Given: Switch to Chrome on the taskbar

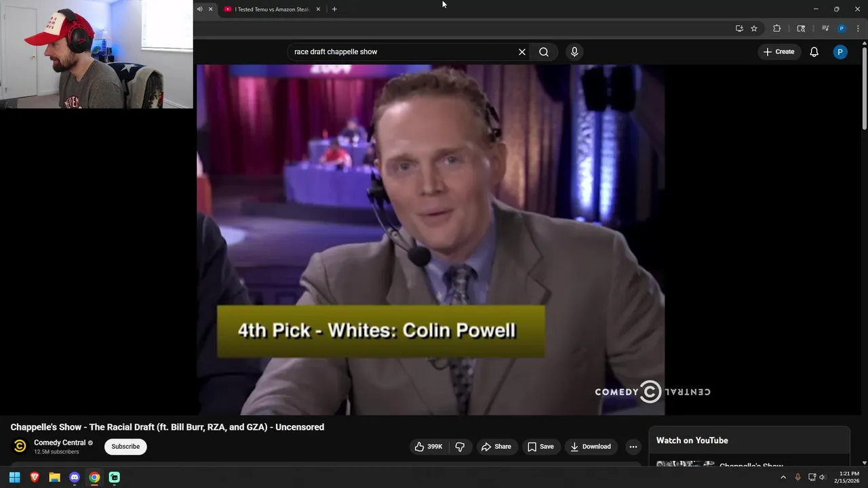Looking at the screenshot, I should pyautogui.click(x=94, y=477).
